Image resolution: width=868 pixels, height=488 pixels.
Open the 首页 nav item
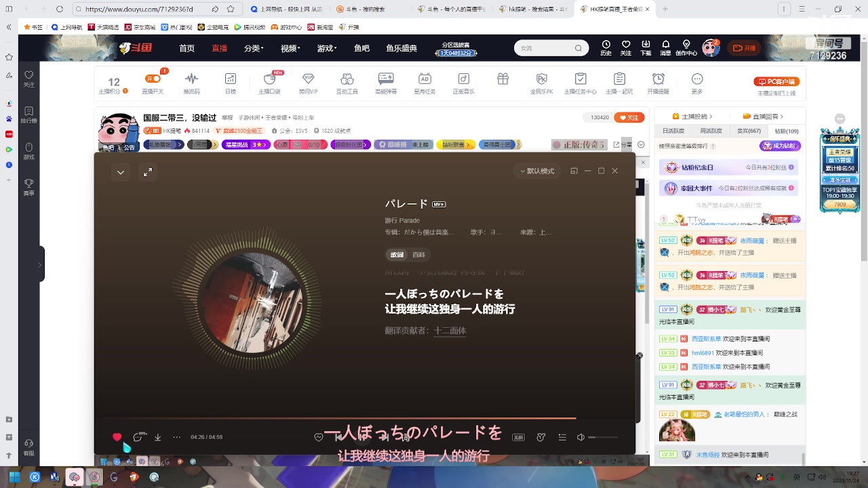(187, 48)
